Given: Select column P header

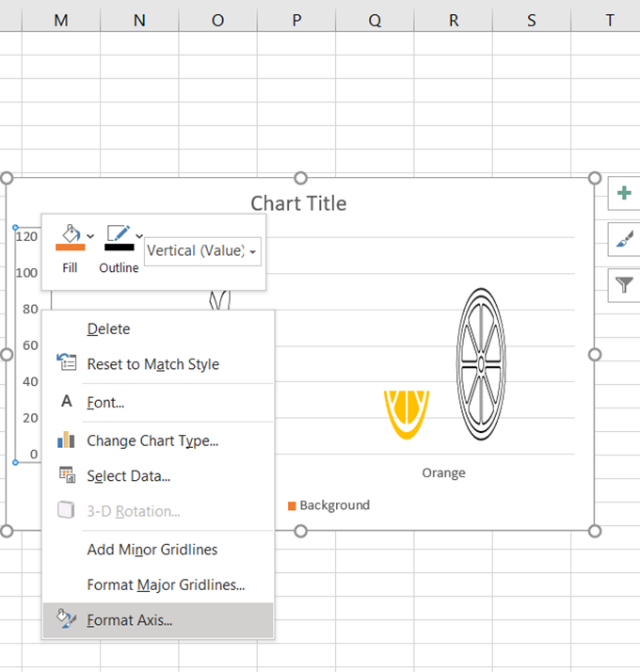Looking at the screenshot, I should tap(296, 20).
